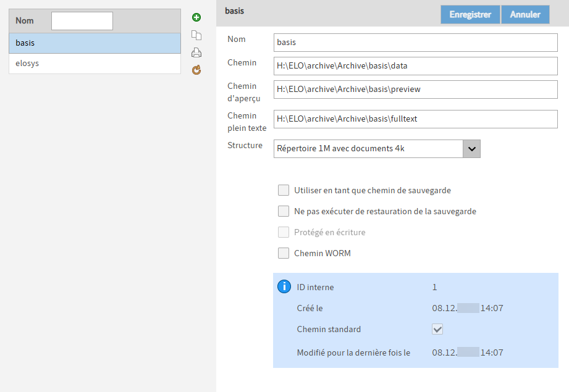Click the Chemin d'aperçu preview path field
The width and height of the screenshot is (569, 392).
[415, 90]
